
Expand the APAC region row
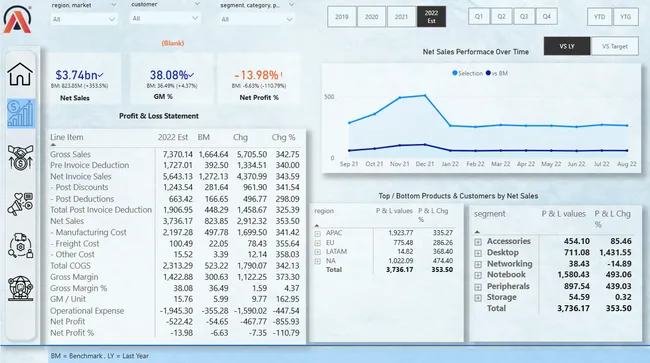318,233
